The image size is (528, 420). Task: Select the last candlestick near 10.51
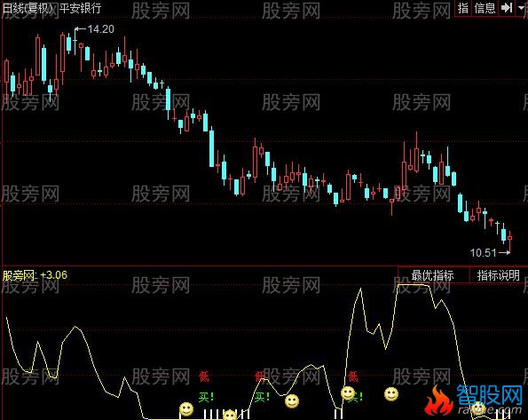[x=510, y=242]
